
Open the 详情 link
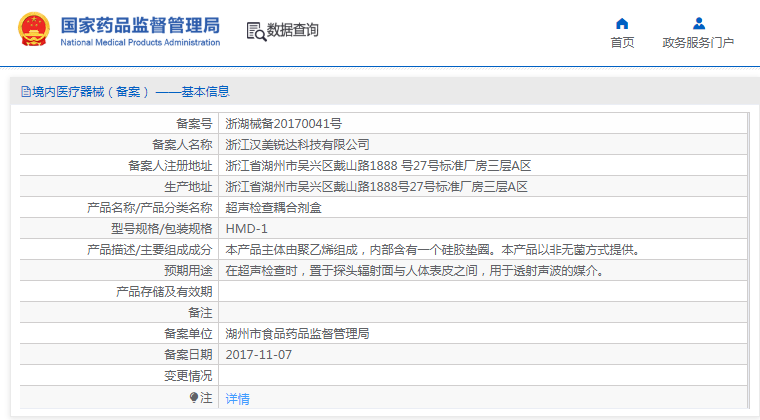coord(238,398)
